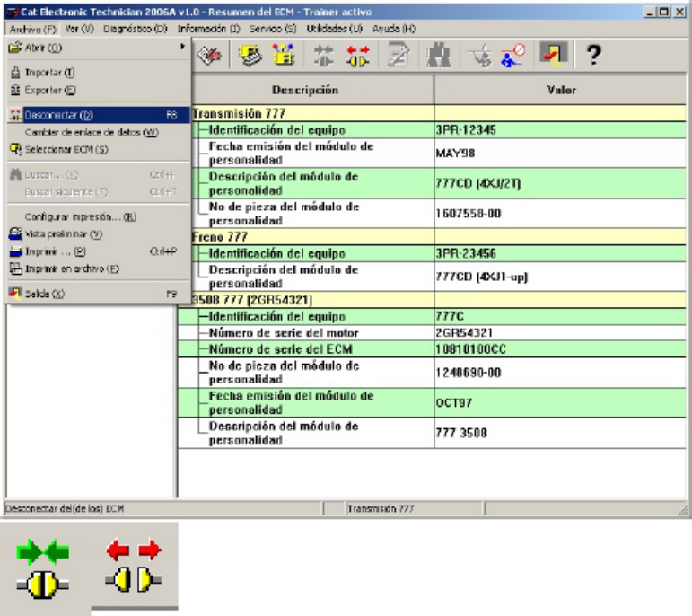
Task: Open the Ayuda (H) menu
Action: pos(394,29)
